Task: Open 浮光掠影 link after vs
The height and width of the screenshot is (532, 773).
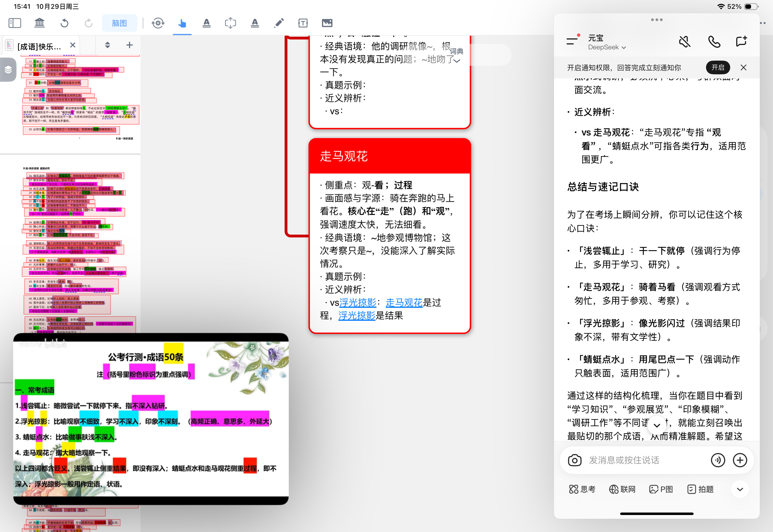Action: click(358, 303)
